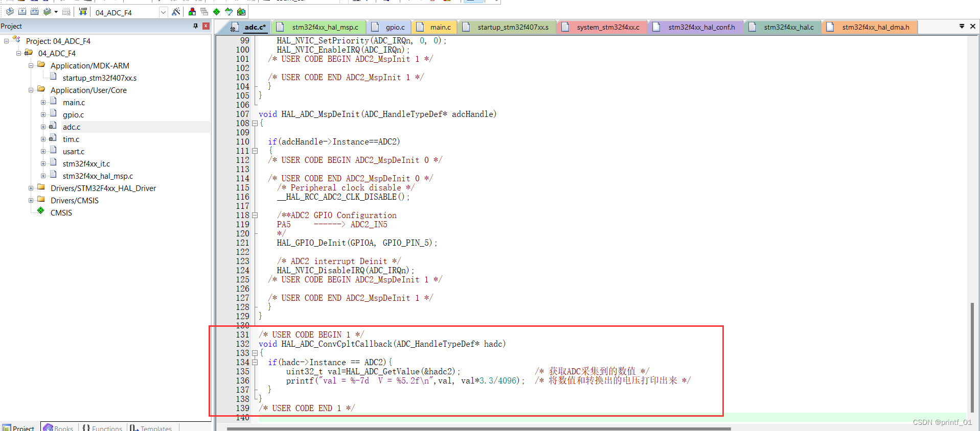Viewport: 980px width, 431px height.
Task: Collapse code fold at line 133
Action: point(255,353)
